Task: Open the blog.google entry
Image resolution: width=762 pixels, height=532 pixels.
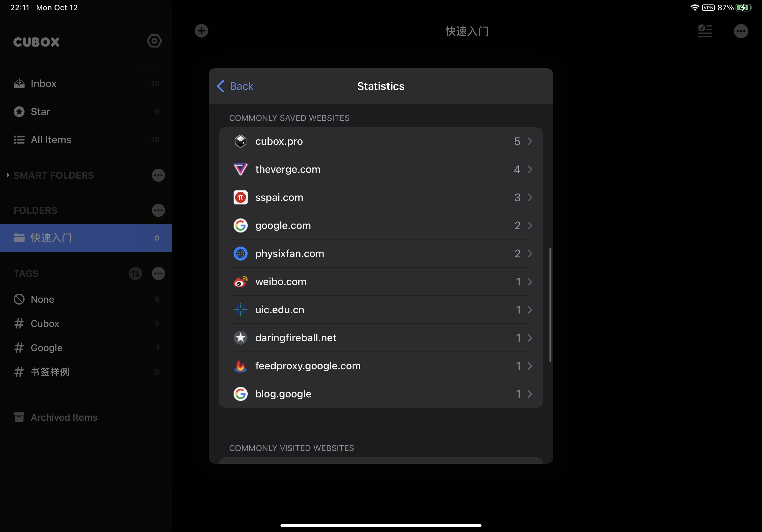Action: tap(381, 394)
